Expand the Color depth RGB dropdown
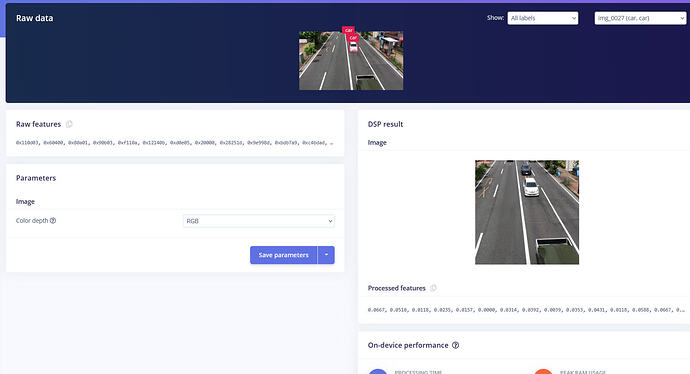Image resolution: width=690 pixels, height=374 pixels. tap(259, 221)
